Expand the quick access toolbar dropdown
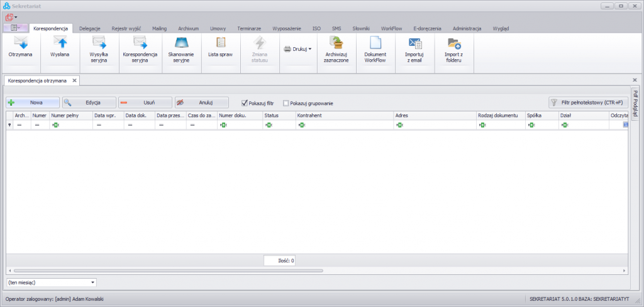Screen dimensions: 644x307 [x=16, y=17]
